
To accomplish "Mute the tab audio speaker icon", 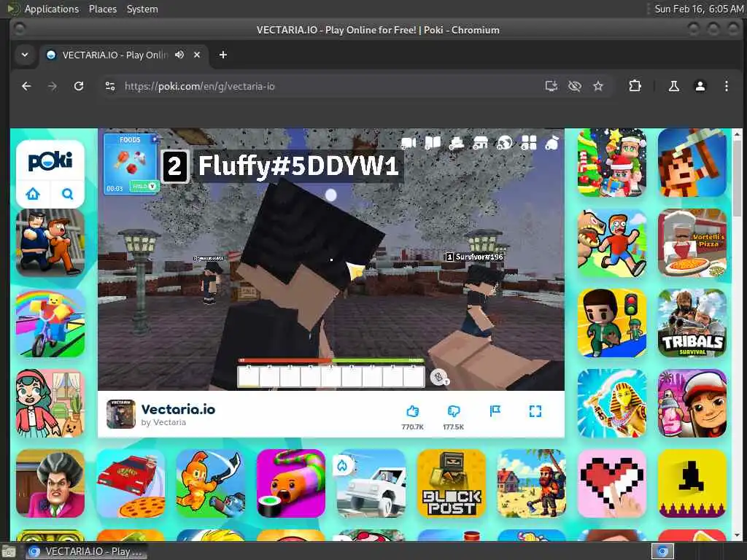I will tap(179, 55).
